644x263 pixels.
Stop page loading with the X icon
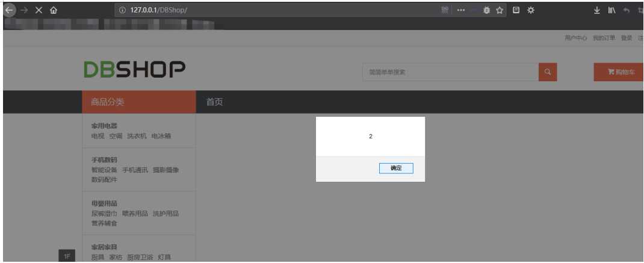click(x=39, y=11)
